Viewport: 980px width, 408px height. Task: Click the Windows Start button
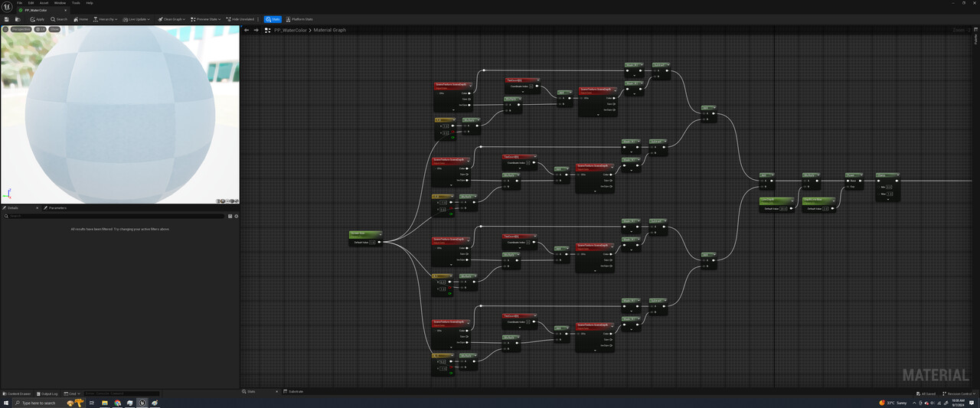5,403
